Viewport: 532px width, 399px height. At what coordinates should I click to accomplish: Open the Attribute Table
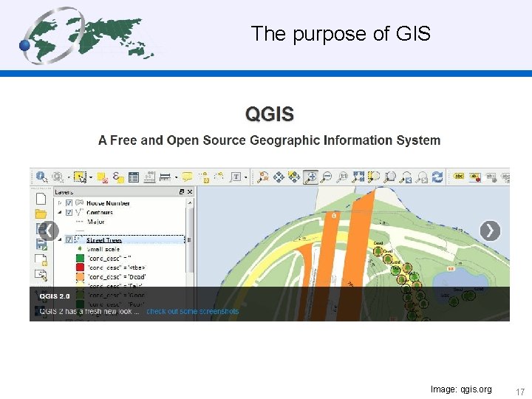134,177
